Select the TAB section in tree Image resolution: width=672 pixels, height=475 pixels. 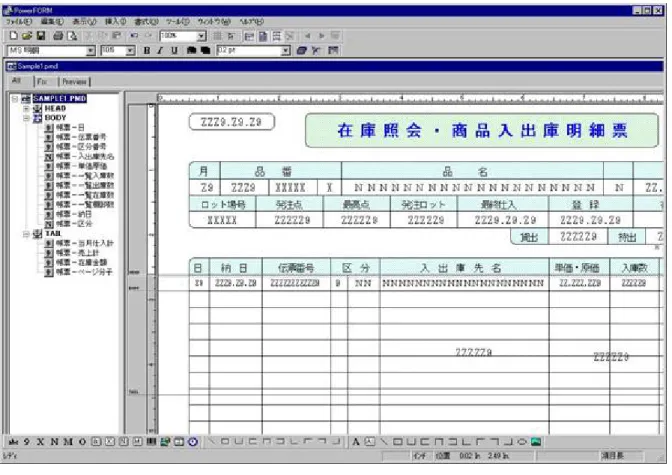click(53, 234)
